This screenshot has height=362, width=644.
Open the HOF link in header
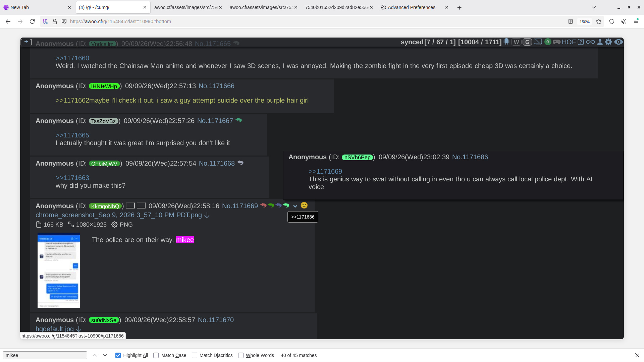tap(569, 42)
